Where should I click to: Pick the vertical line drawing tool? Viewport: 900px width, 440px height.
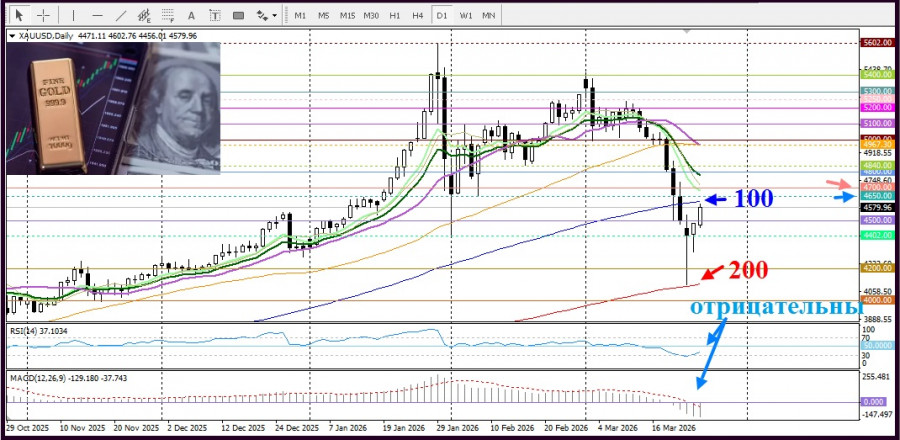[x=74, y=16]
